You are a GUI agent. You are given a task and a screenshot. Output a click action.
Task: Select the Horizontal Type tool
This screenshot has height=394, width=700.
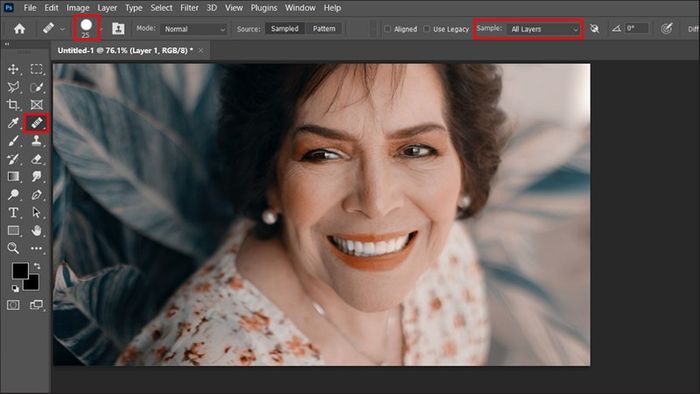13,212
